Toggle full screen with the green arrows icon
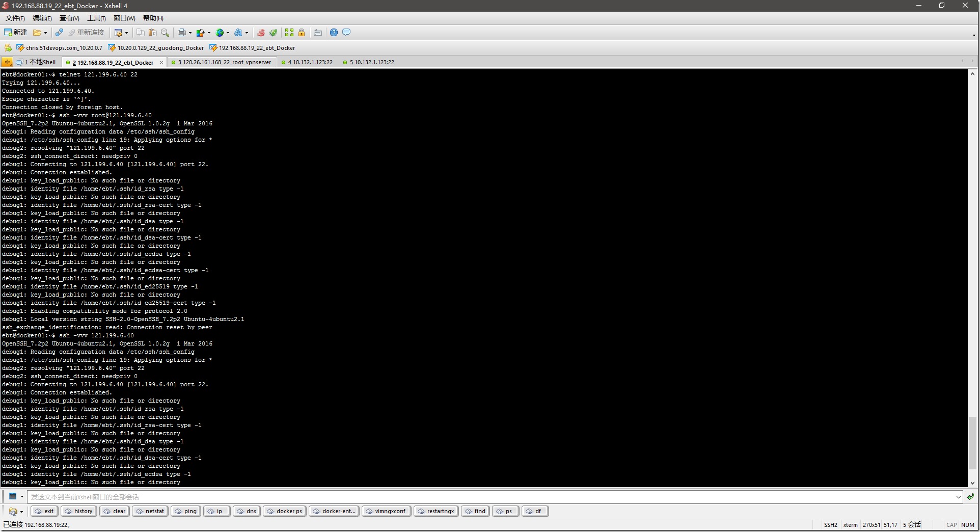Viewport: 980px width, 532px height. 289,33
